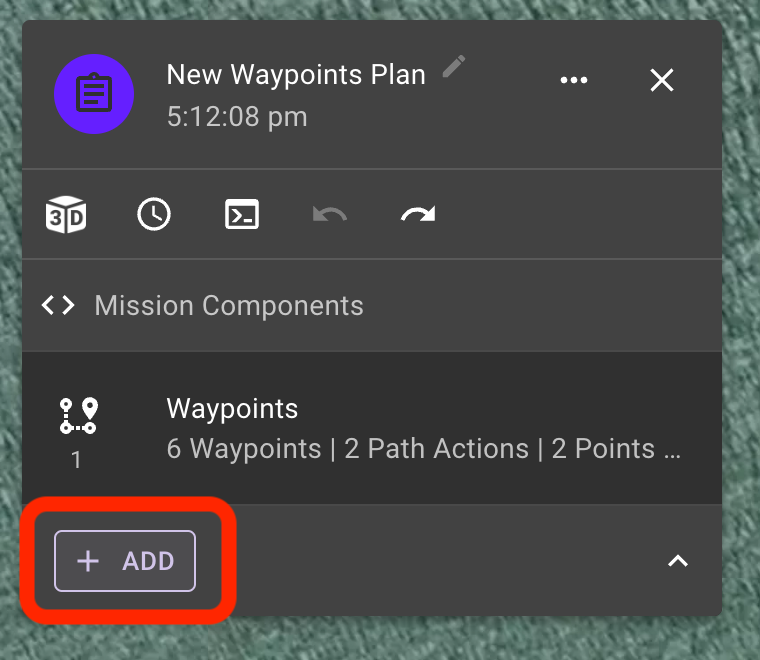Click the 6 Waypoints summary text

244,449
